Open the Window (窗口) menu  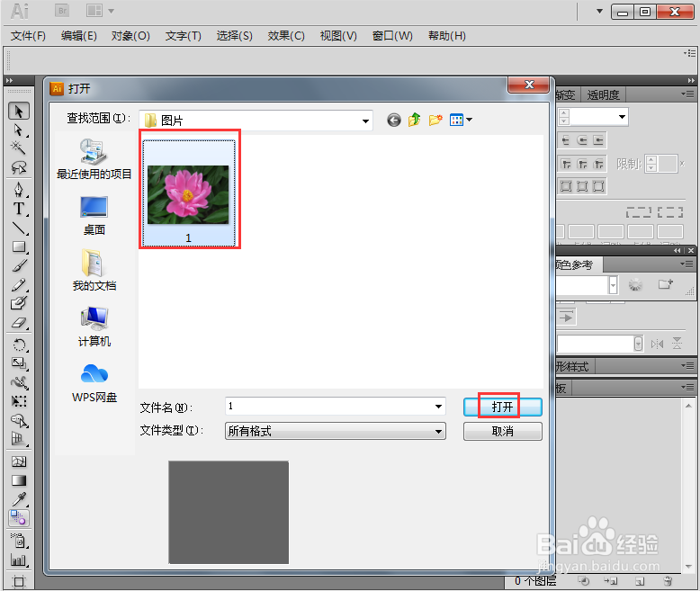pyautogui.click(x=392, y=36)
